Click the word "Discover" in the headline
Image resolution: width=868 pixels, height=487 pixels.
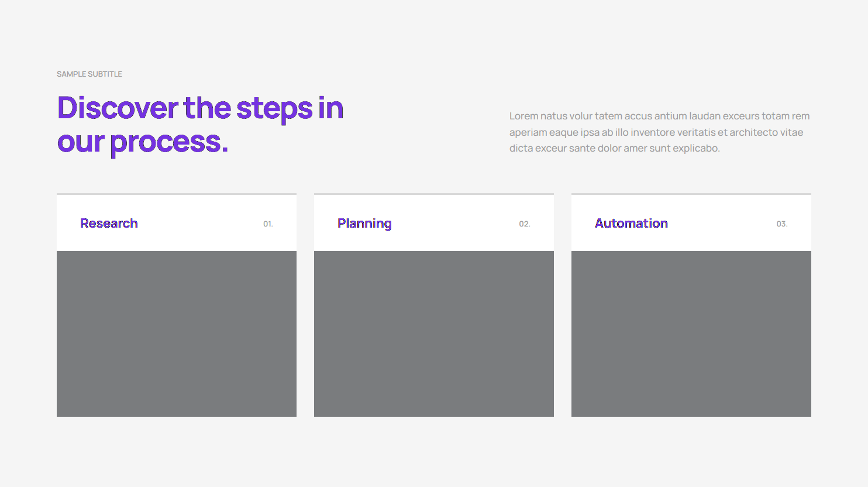pyautogui.click(x=118, y=108)
